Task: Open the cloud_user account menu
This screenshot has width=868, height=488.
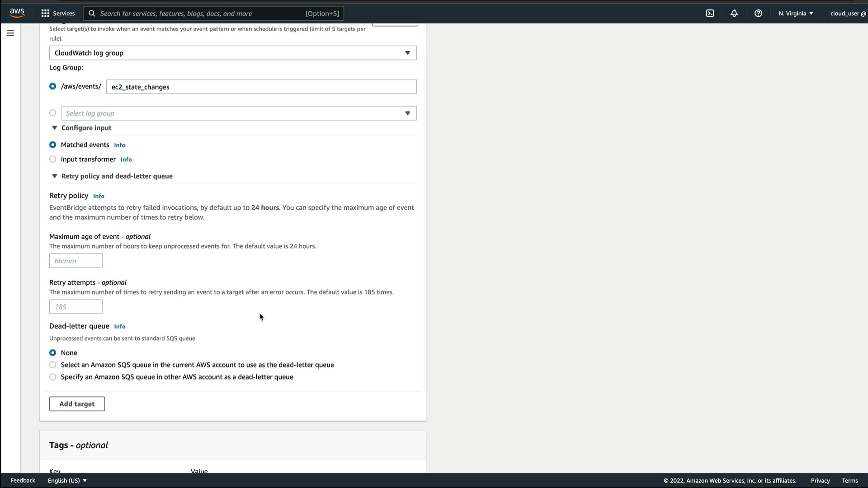Action: point(848,13)
